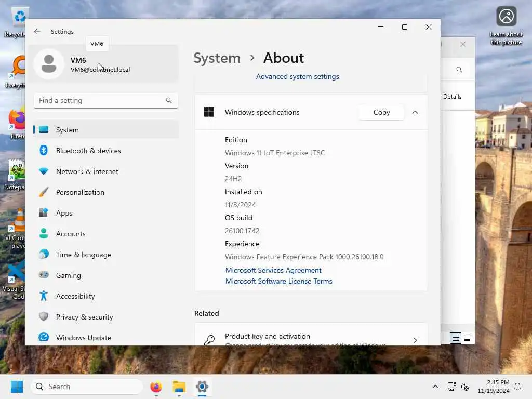Open Network & internet settings

pos(106,171)
